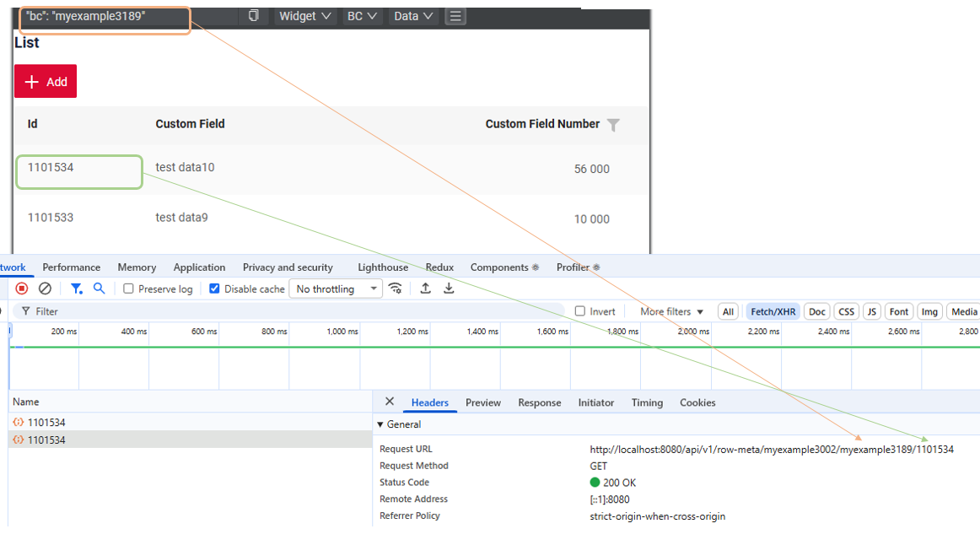Image resolution: width=980 pixels, height=545 pixels.
Task: Click the import HAR upload icon
Action: 426,289
